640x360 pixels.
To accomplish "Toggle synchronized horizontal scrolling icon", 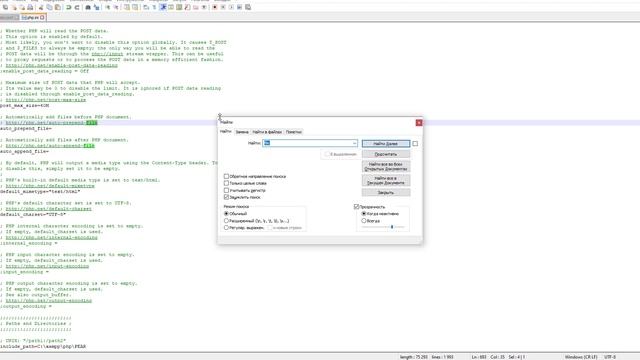I will coord(136,7).
